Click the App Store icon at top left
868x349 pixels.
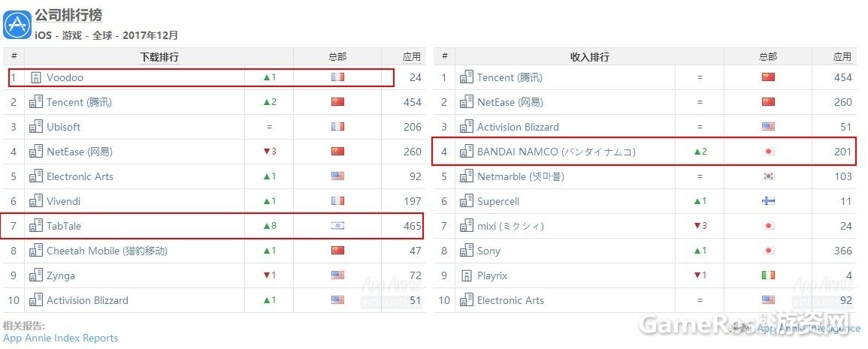pos(17,25)
